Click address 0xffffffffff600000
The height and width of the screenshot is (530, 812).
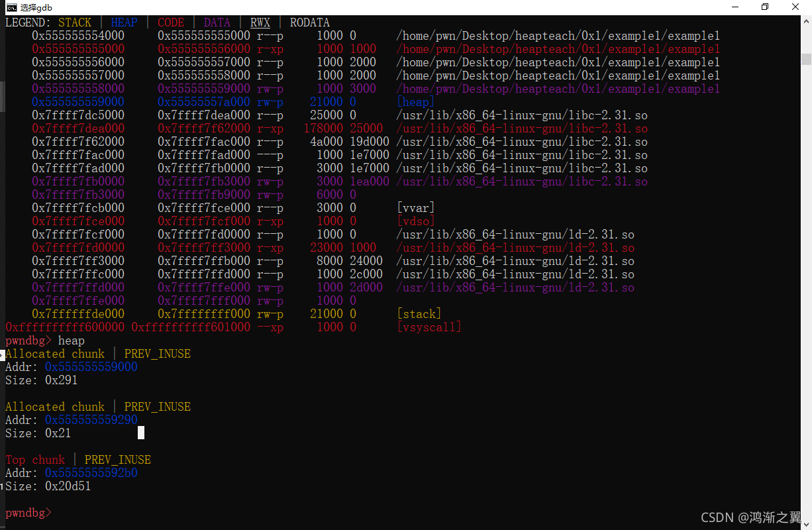click(65, 327)
